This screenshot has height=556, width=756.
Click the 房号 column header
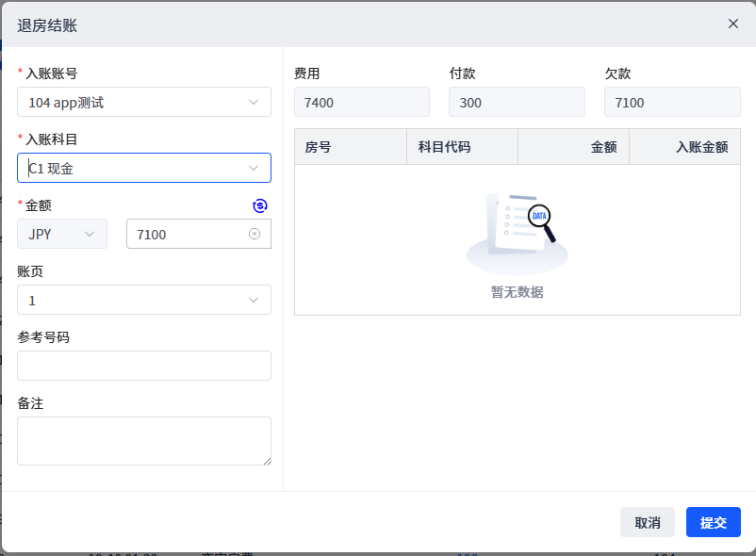click(350, 147)
